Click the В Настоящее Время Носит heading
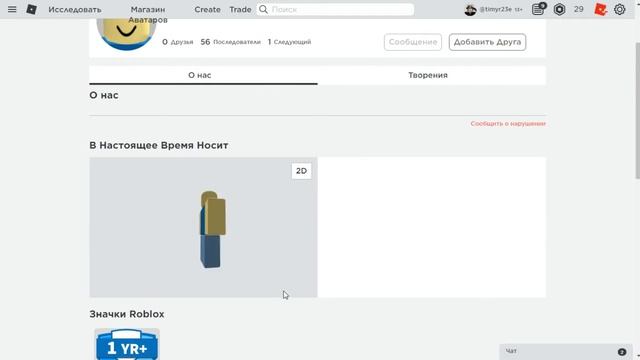The width and height of the screenshot is (640, 360). (158, 145)
